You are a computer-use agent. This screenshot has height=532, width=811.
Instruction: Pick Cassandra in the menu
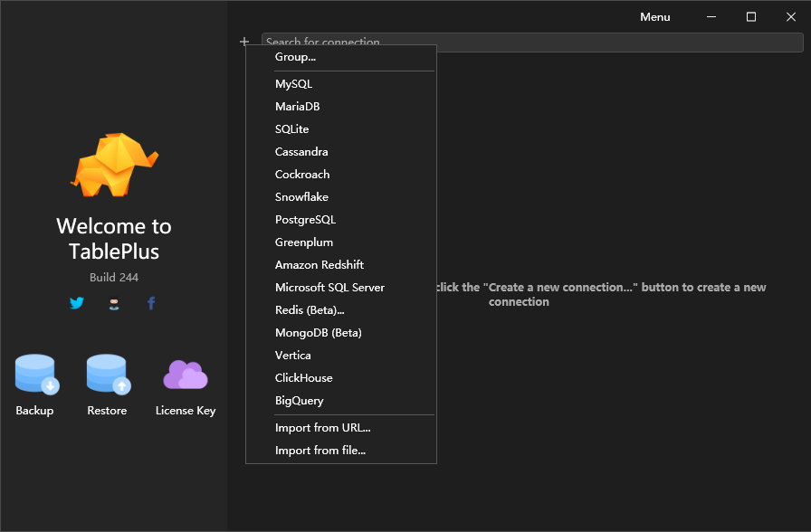pos(341,152)
